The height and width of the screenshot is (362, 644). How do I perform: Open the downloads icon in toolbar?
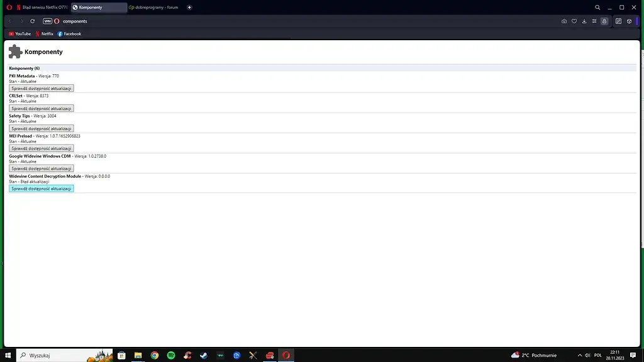tap(584, 21)
